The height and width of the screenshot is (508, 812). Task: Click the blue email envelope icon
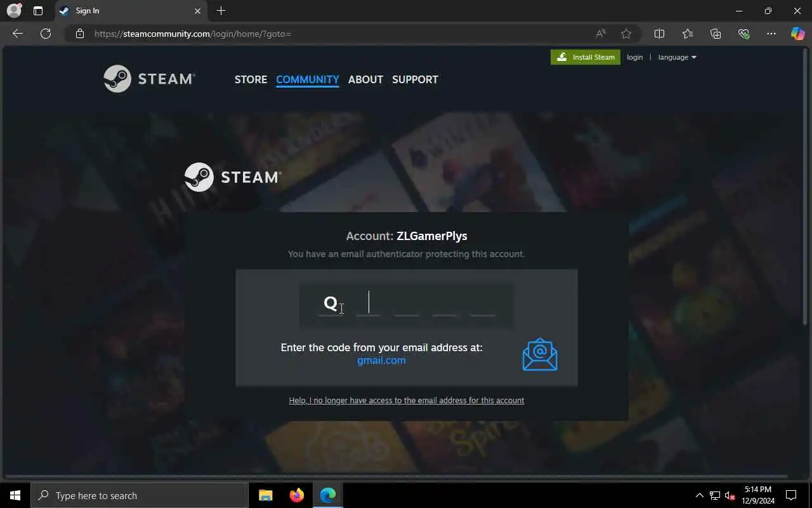pyautogui.click(x=540, y=354)
